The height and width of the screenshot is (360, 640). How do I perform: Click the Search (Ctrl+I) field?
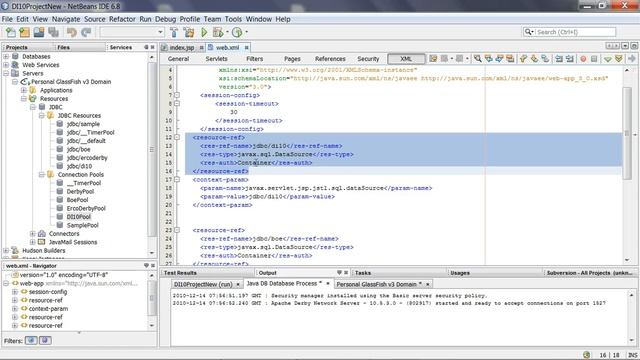pyautogui.click(x=569, y=32)
